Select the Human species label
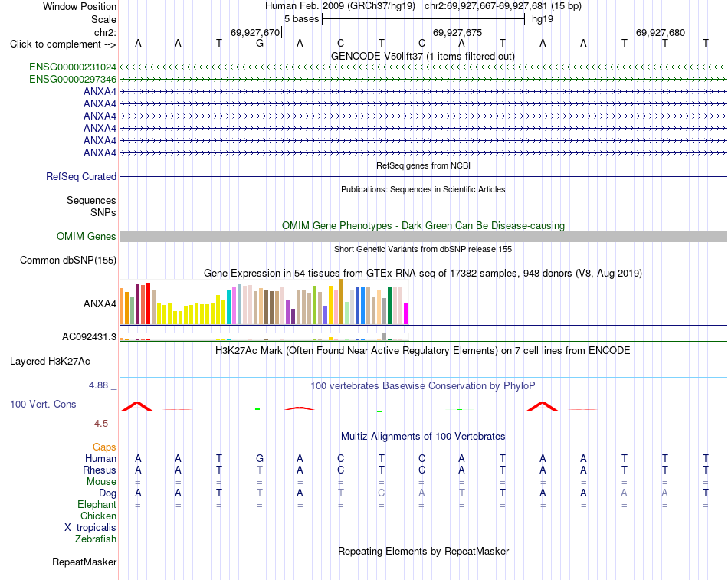 click(x=100, y=458)
